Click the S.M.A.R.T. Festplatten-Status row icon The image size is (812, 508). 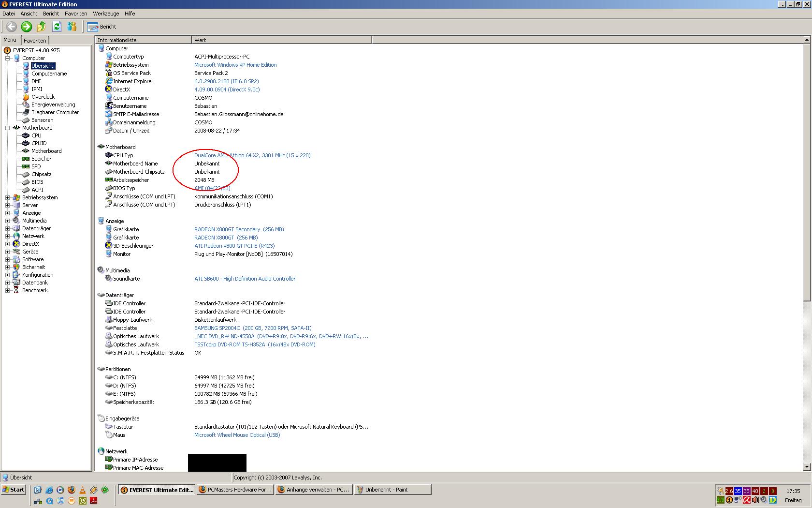click(x=109, y=353)
